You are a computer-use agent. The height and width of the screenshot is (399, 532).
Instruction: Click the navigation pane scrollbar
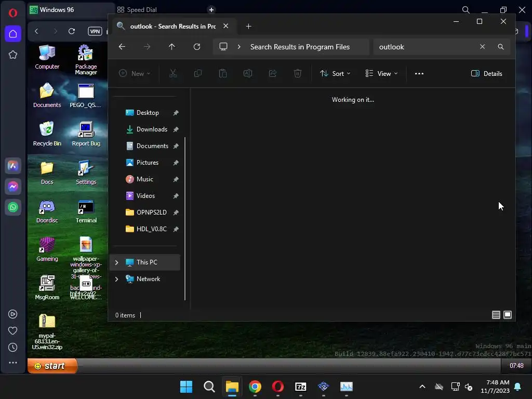[185, 219]
